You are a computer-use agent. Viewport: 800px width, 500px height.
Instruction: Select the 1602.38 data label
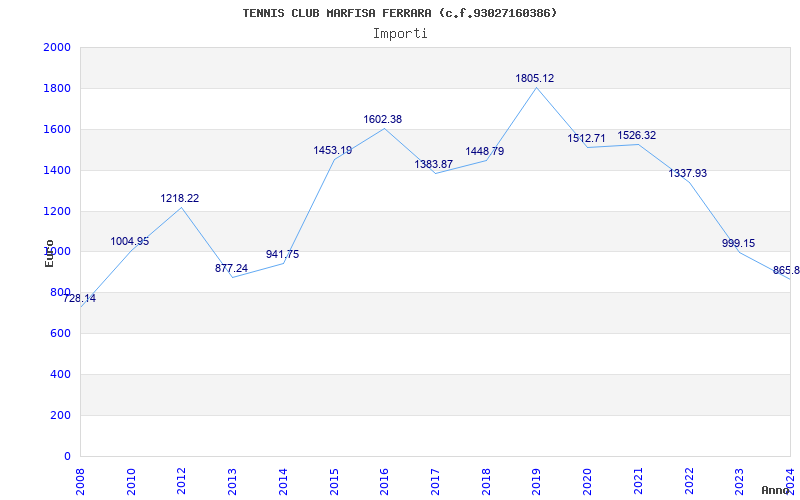pos(383,119)
